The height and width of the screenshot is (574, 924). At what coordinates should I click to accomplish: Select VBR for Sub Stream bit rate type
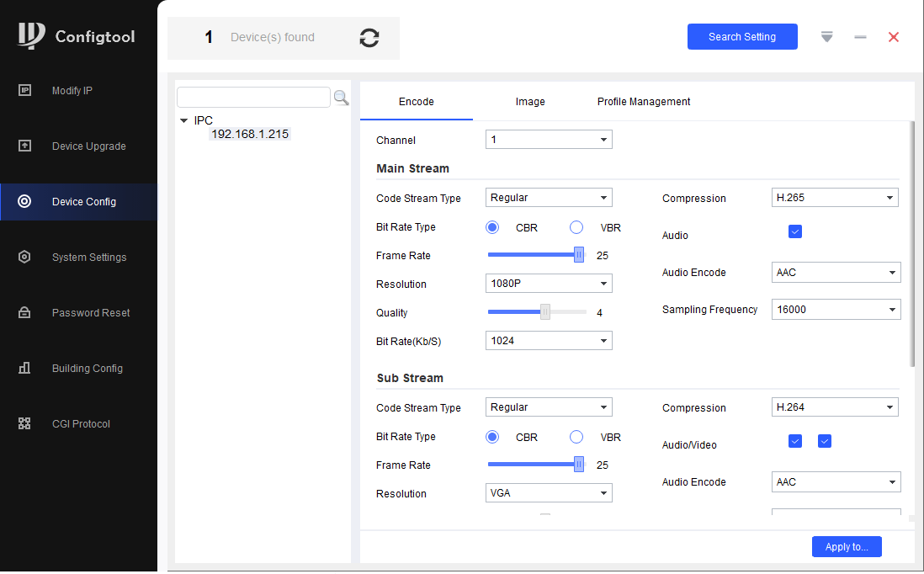coord(576,437)
